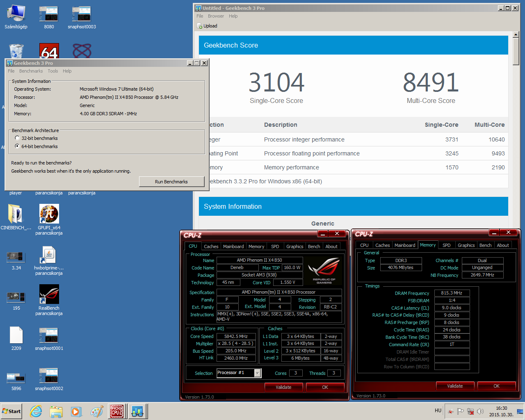Click the network tray icon
Image resolution: width=525 pixels, height=420 pixels.
(470, 411)
